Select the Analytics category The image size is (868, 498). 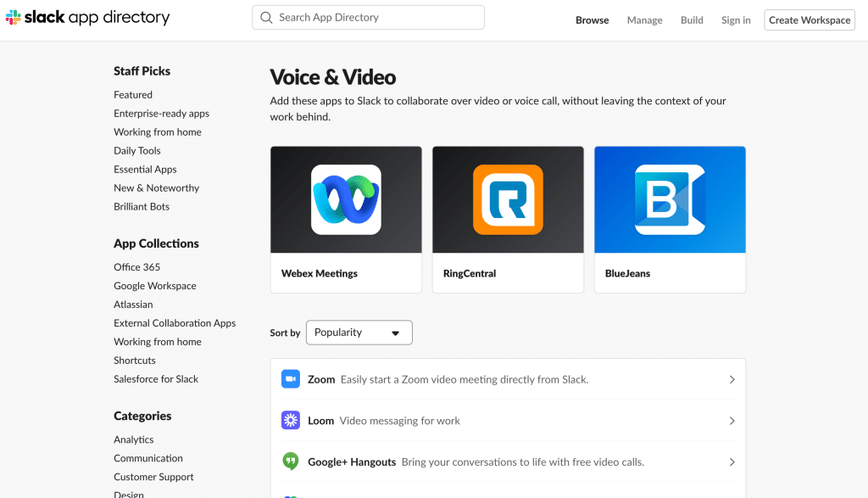[133, 439]
